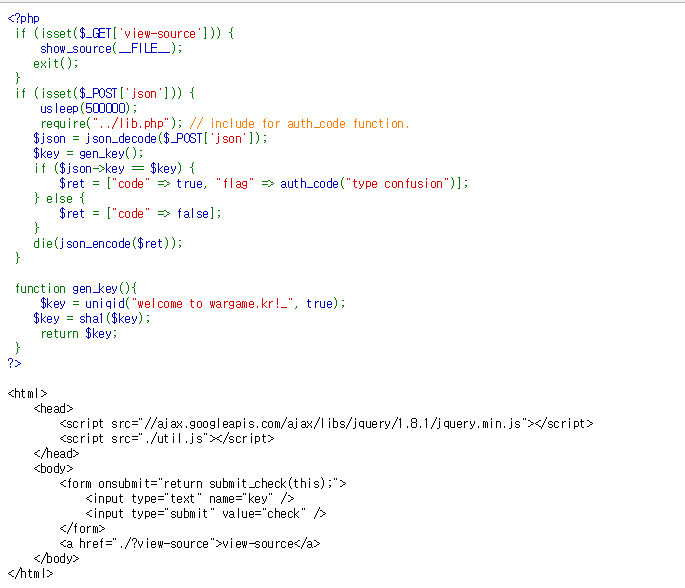Click the if ($json->key == $key) line
The image size is (685, 588).
click(114, 169)
